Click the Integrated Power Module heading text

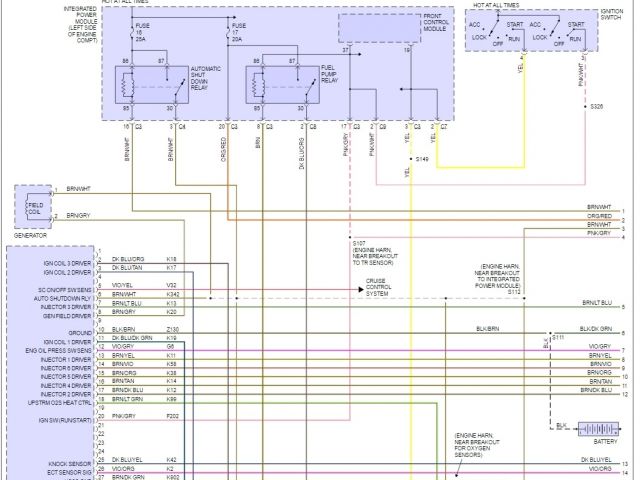pyautogui.click(x=69, y=23)
